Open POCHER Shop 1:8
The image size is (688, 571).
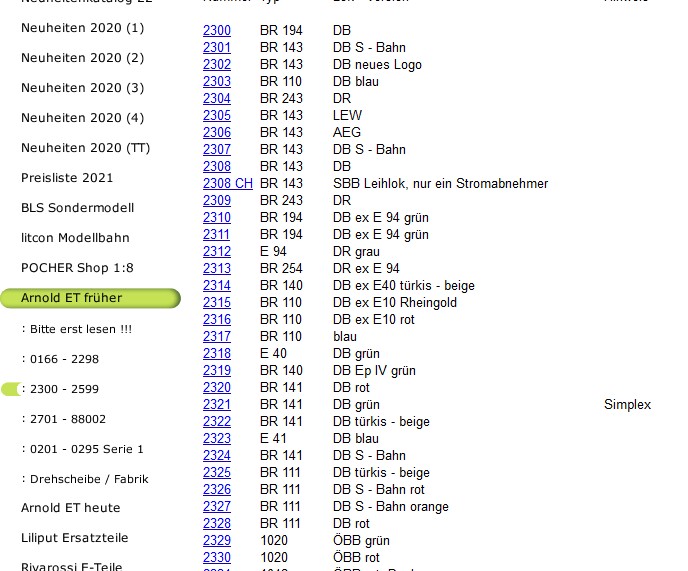pos(77,268)
